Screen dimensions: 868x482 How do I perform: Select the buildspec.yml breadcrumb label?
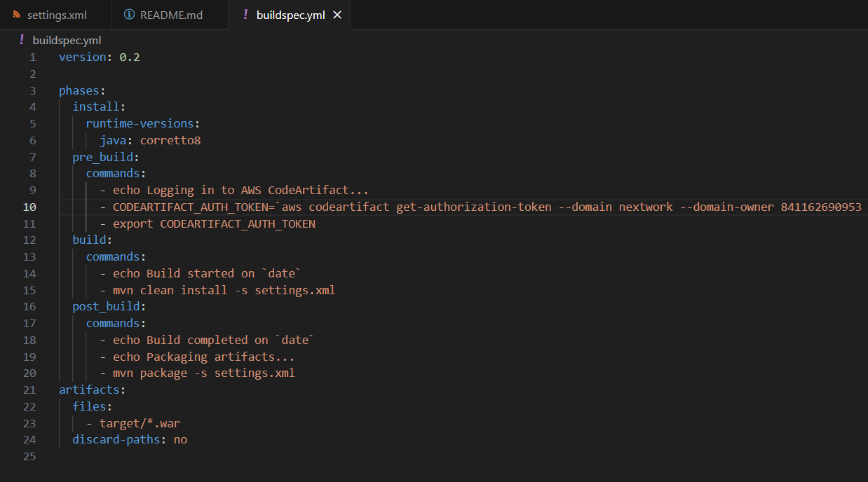click(x=66, y=40)
